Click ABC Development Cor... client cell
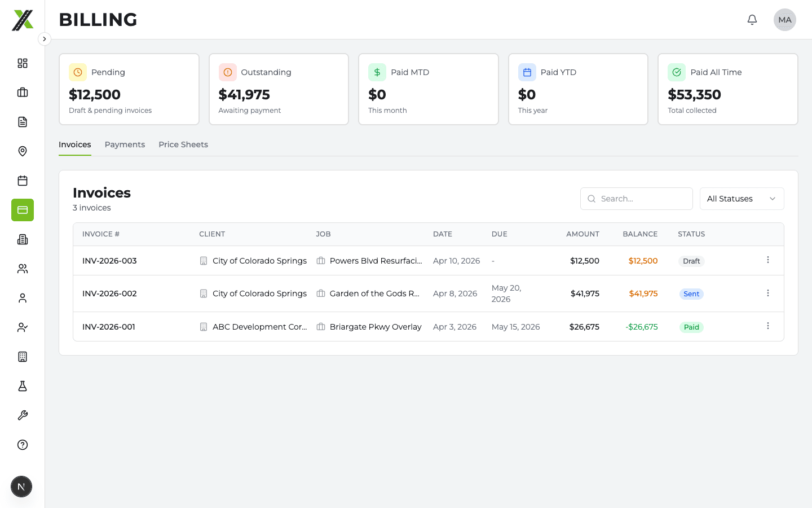The image size is (812, 508). coord(253,327)
